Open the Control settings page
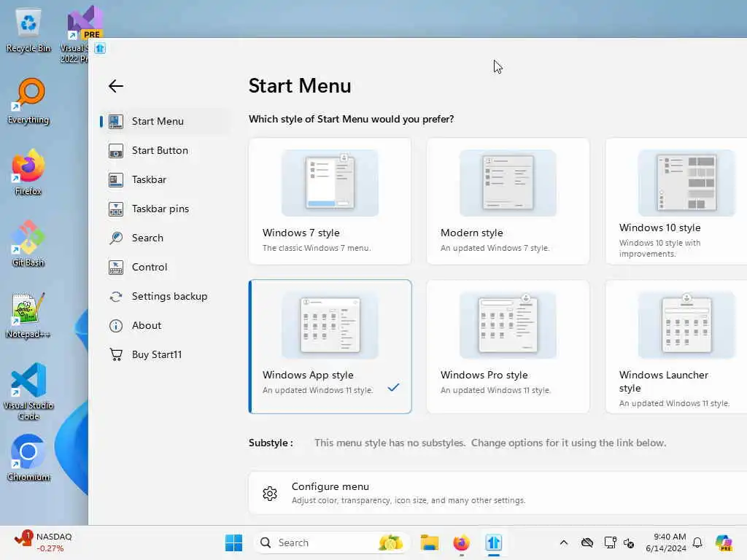Screen dimensions: 747x560 tap(164, 267)
